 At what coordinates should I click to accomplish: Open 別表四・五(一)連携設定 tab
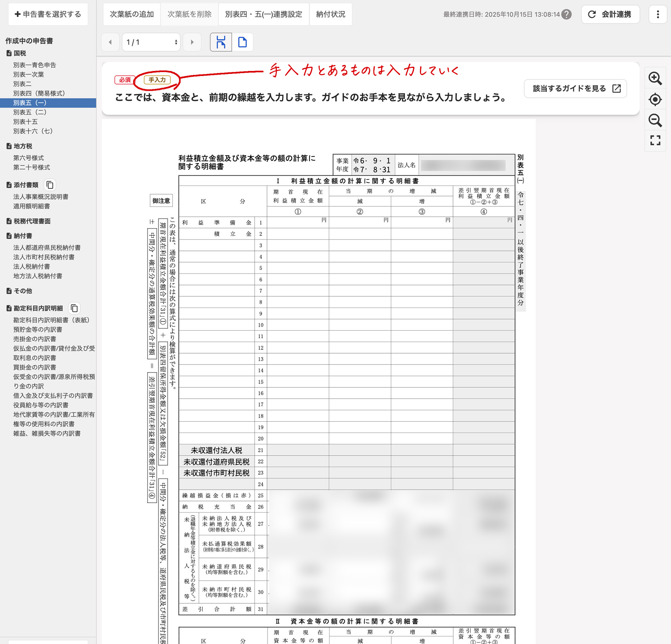click(x=263, y=14)
